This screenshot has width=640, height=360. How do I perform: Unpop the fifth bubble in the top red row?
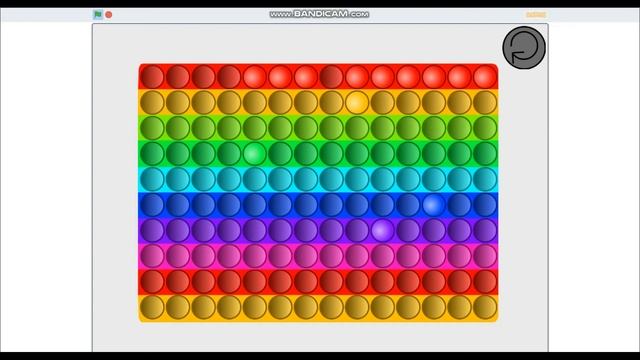click(x=254, y=77)
